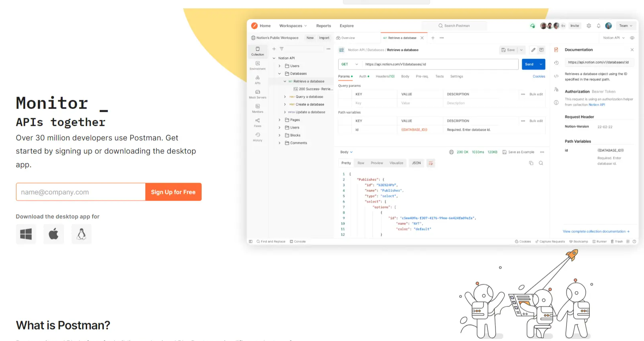Expand the Blocks folder

pos(279,135)
